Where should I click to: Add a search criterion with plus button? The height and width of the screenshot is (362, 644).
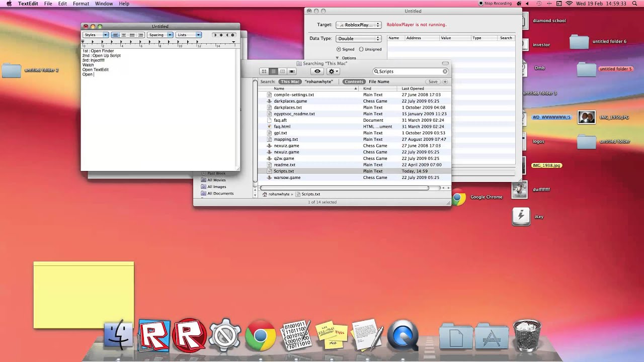click(x=445, y=81)
